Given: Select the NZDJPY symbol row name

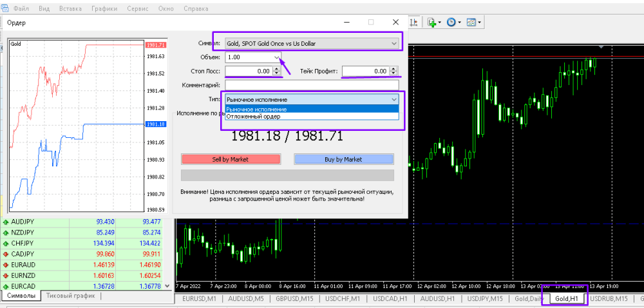Looking at the screenshot, I should 23,233.
